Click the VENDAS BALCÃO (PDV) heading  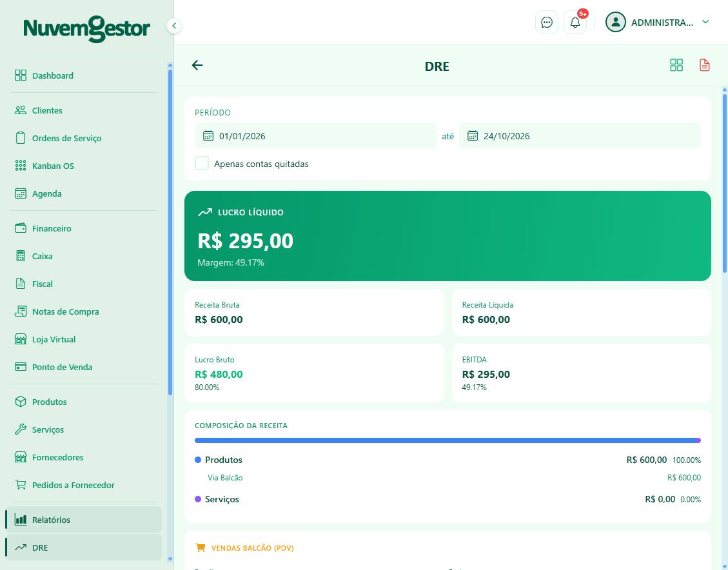[252, 547]
